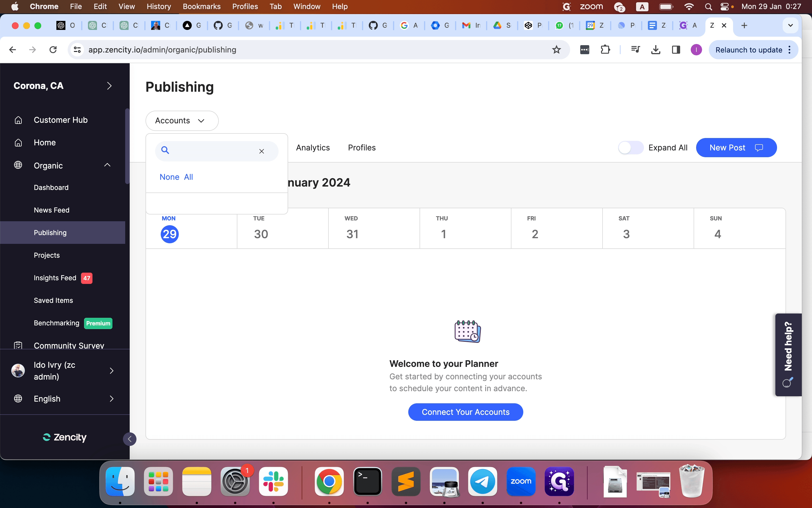This screenshot has width=812, height=508.
Task: Click the address bar URL
Action: pyautogui.click(x=162, y=50)
